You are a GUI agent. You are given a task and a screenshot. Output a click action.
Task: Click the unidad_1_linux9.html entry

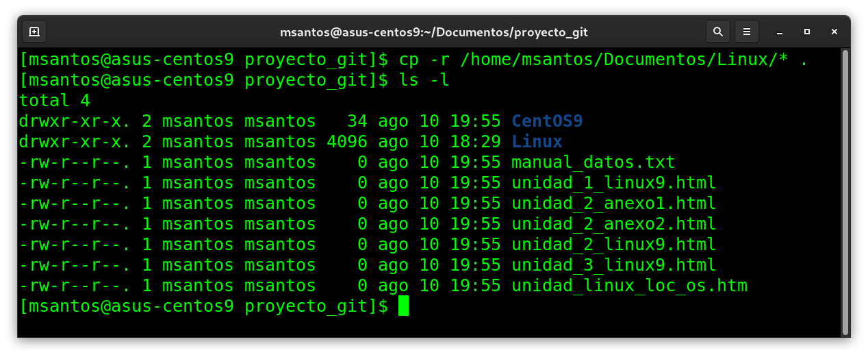pyautogui.click(x=613, y=183)
